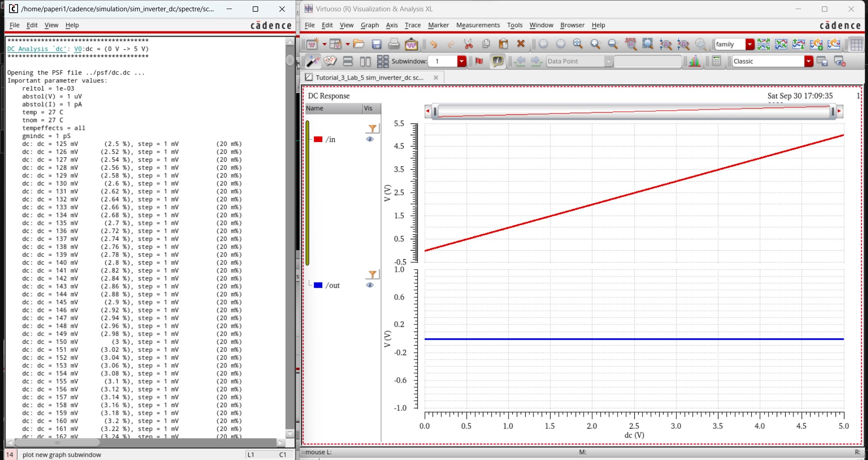Click the reload with plus icon
868x460 pixels.
(816, 44)
